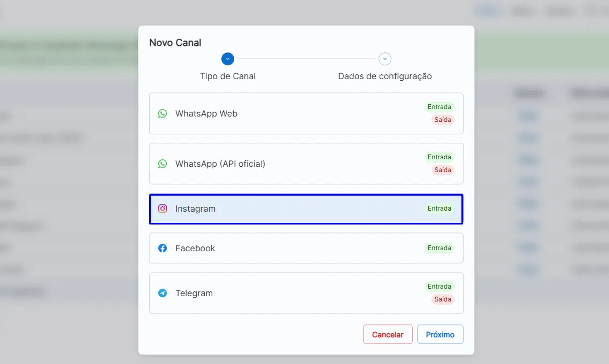The image size is (609, 364).
Task: Select the WhatsApp Web channel option
Action: coord(306,113)
